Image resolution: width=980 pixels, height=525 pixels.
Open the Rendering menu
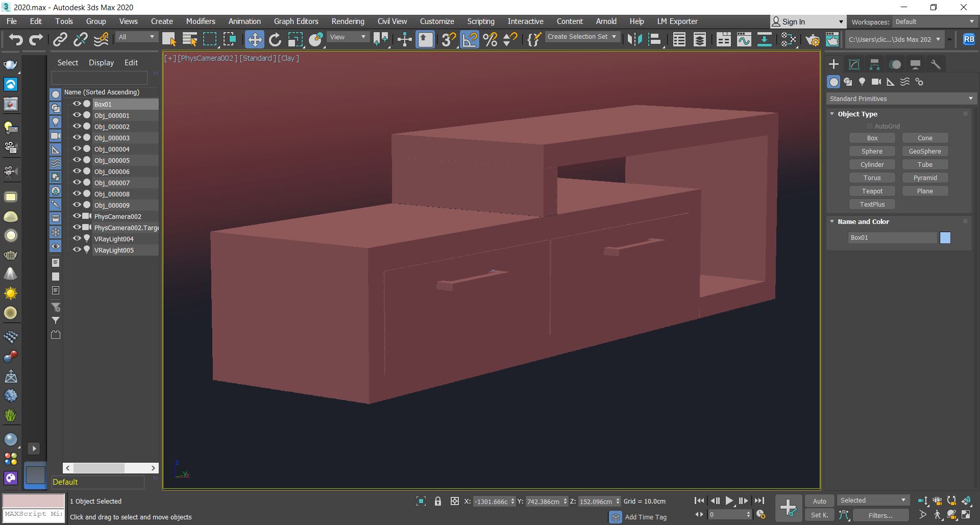coord(348,21)
